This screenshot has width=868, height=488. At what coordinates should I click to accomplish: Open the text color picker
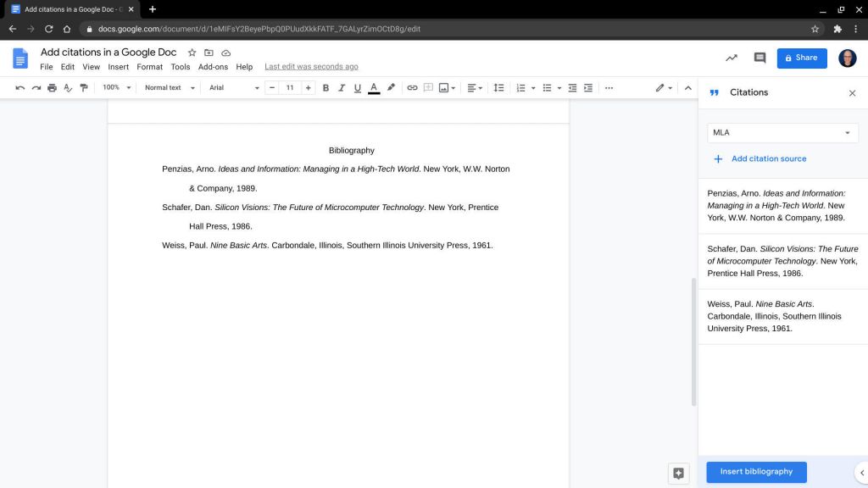pyautogui.click(x=373, y=87)
